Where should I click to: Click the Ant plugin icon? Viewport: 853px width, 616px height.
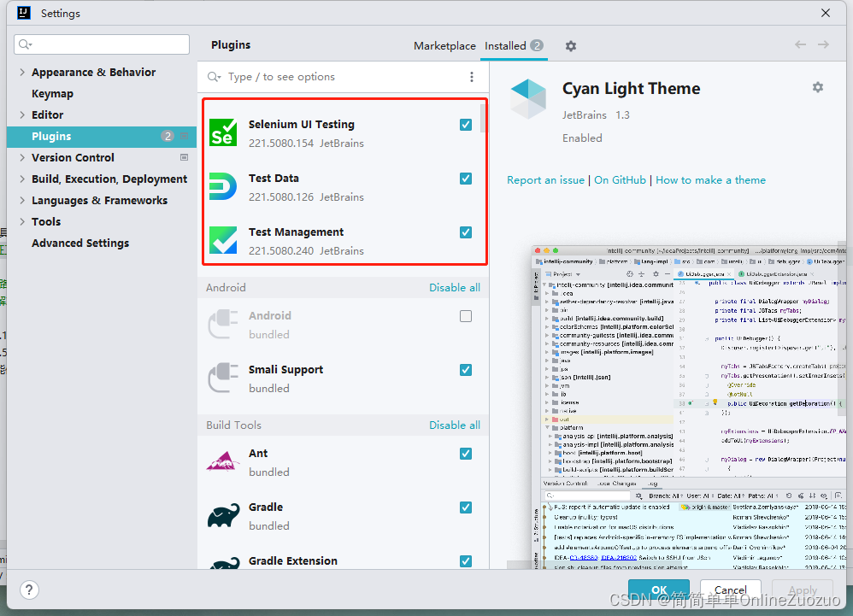coord(223,461)
